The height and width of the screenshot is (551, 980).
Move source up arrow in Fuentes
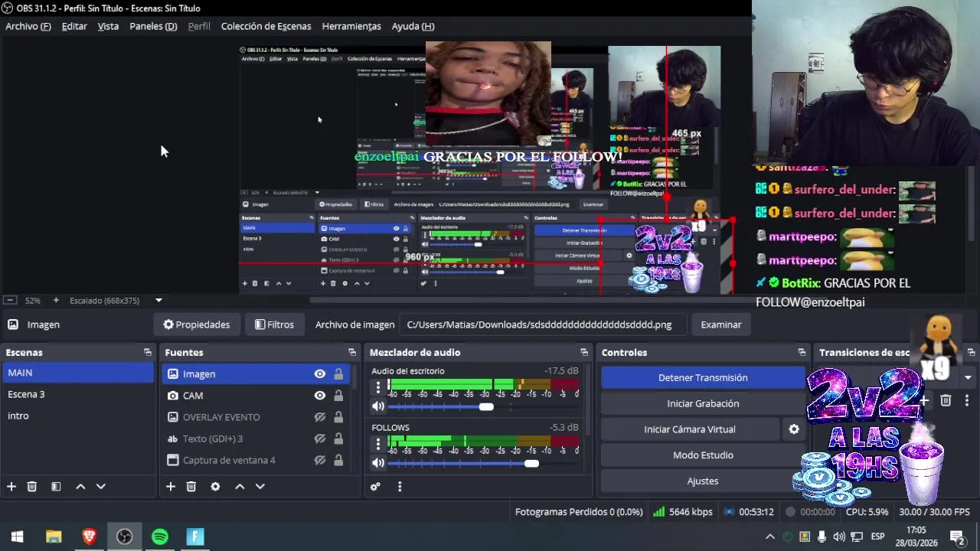coord(240,487)
